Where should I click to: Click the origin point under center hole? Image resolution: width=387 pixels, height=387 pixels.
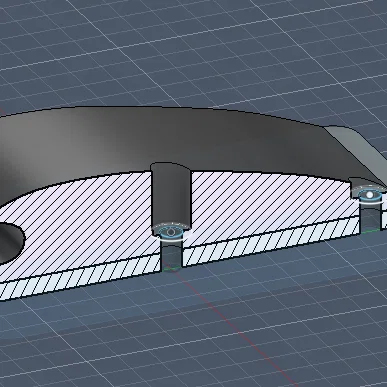171,269
